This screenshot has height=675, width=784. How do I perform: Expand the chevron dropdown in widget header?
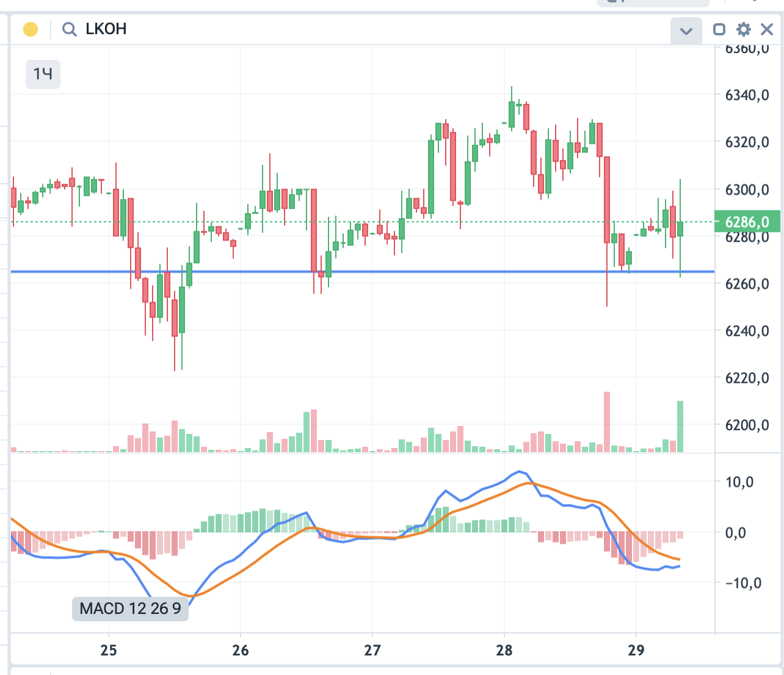[686, 31]
